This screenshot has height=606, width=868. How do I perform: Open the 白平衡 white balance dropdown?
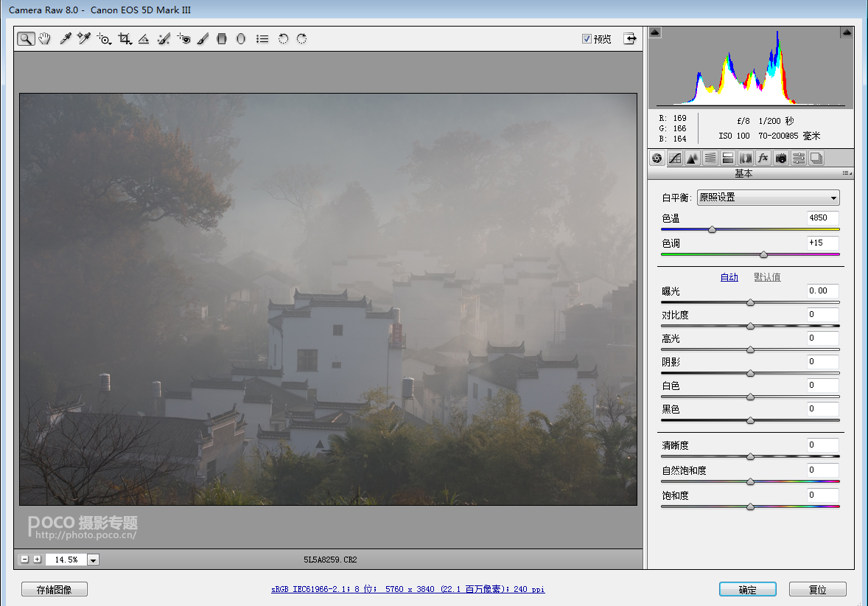pyautogui.click(x=768, y=198)
